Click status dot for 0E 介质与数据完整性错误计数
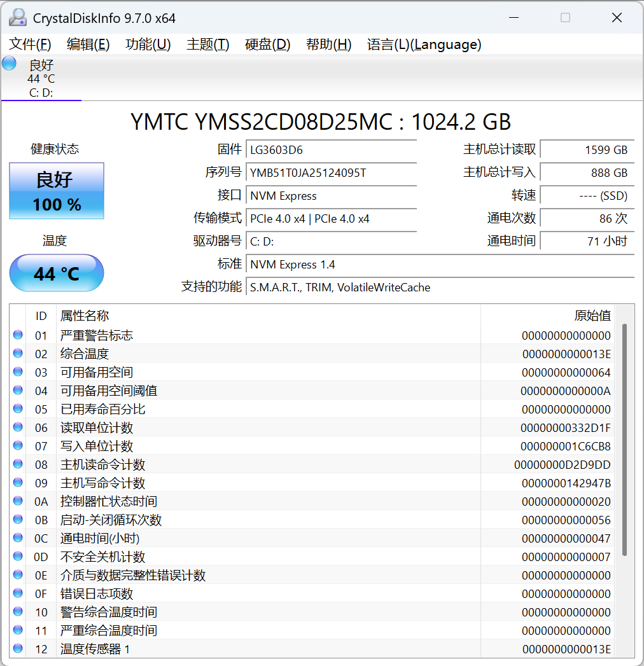644x666 pixels. pyautogui.click(x=18, y=574)
